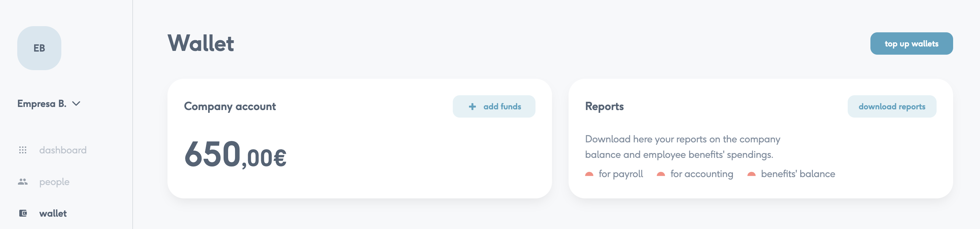This screenshot has width=980, height=229.
Task: Click the red marker beside for accounting
Action: tap(661, 174)
